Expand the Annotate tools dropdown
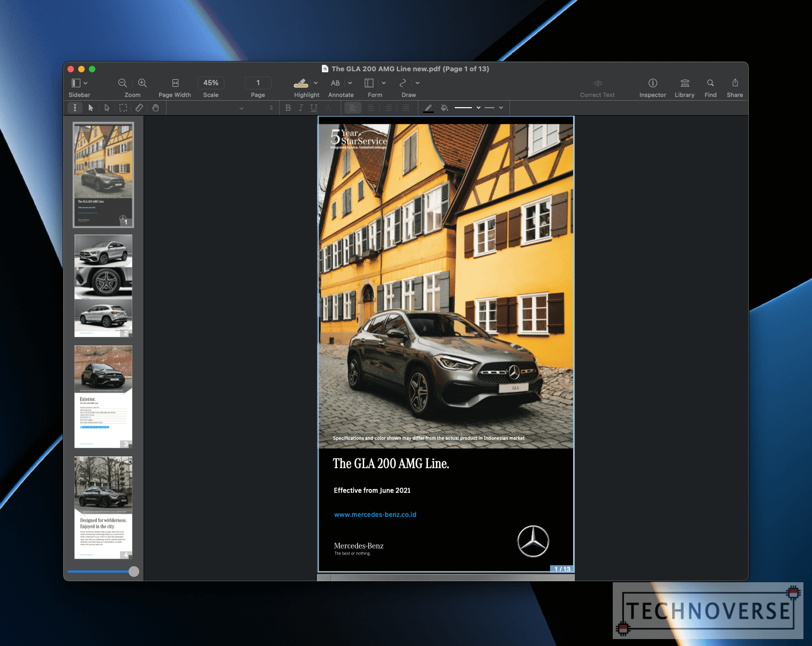 pyautogui.click(x=350, y=83)
